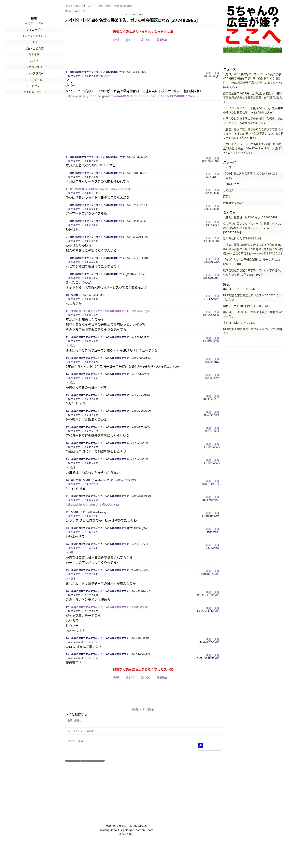Image resolution: width=284 pixels, height=868 pixels.
Task: Click 大砲 link on post 1
Action: click(x=217, y=73)
